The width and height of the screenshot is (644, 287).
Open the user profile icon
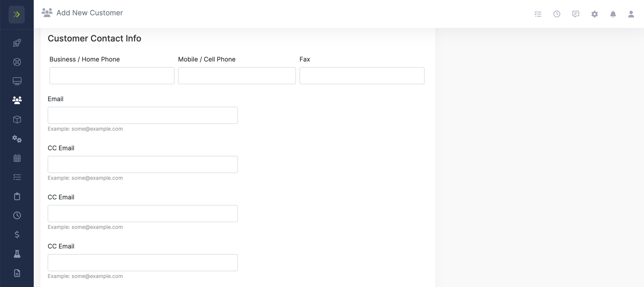tap(631, 14)
